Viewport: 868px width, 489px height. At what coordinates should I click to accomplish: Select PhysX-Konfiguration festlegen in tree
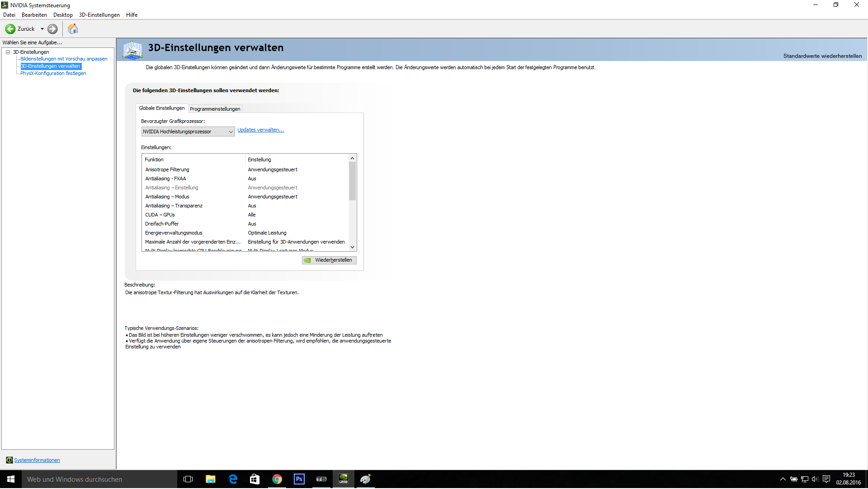click(x=53, y=73)
